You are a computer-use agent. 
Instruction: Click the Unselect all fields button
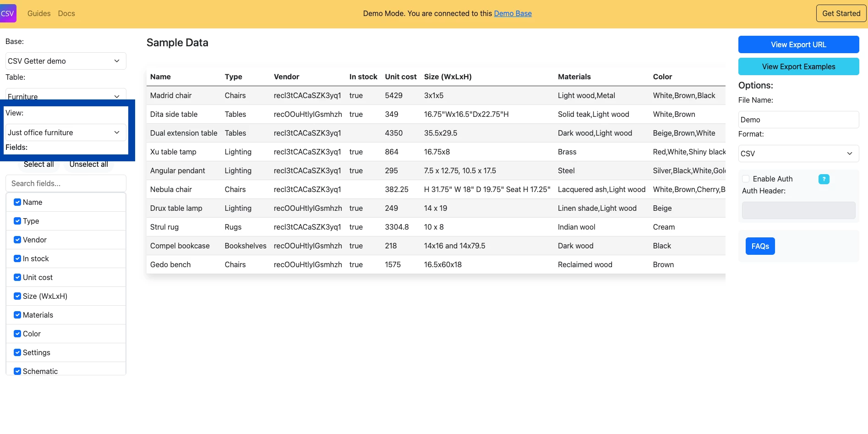[89, 164]
